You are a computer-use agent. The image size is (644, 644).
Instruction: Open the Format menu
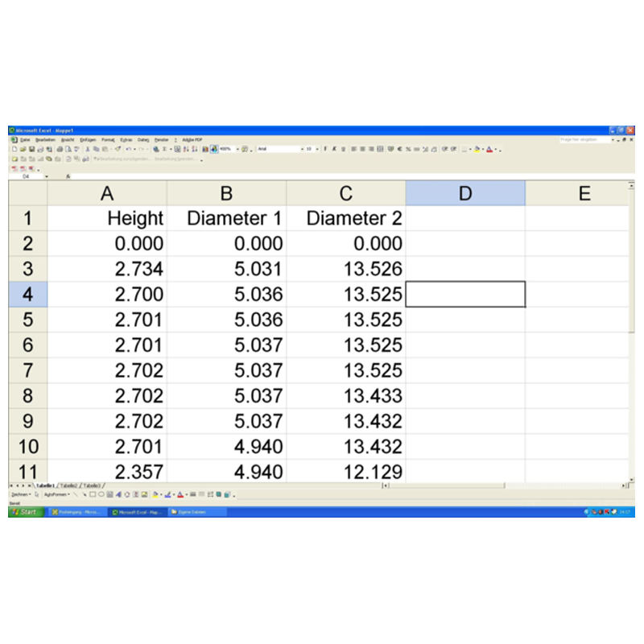click(108, 140)
